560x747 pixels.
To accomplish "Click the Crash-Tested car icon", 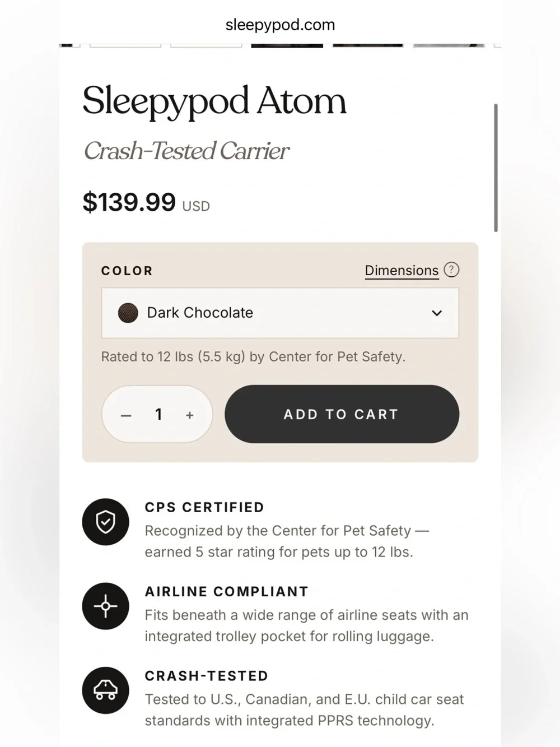I will [105, 690].
